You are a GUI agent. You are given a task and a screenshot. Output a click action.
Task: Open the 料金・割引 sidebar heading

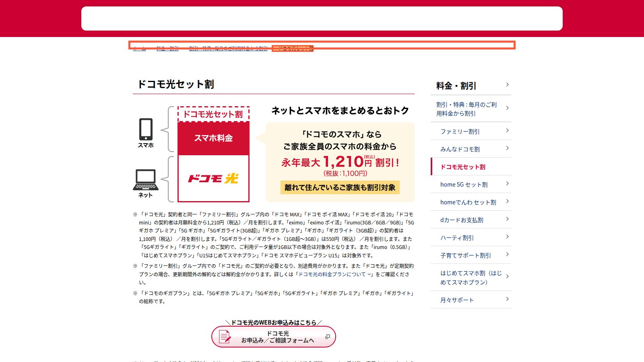471,85
